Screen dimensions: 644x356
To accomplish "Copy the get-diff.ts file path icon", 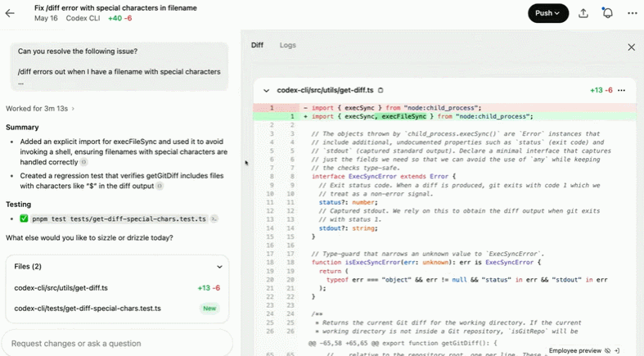I will [x=381, y=90].
